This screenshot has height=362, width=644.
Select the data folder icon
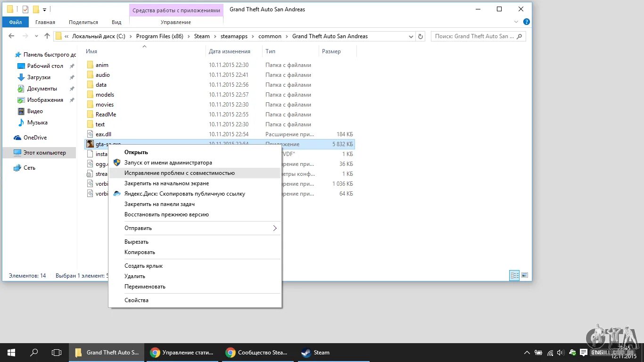click(90, 85)
